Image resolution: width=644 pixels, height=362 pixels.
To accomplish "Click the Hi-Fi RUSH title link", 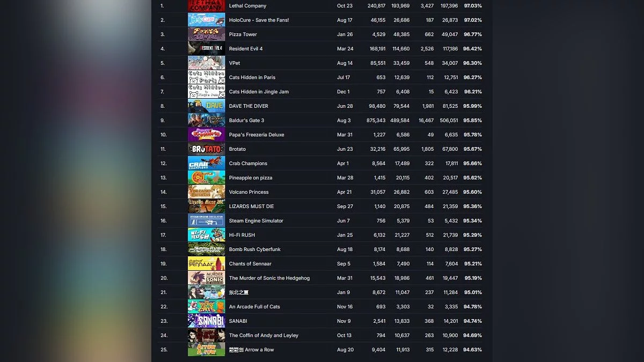I will pyautogui.click(x=242, y=234).
